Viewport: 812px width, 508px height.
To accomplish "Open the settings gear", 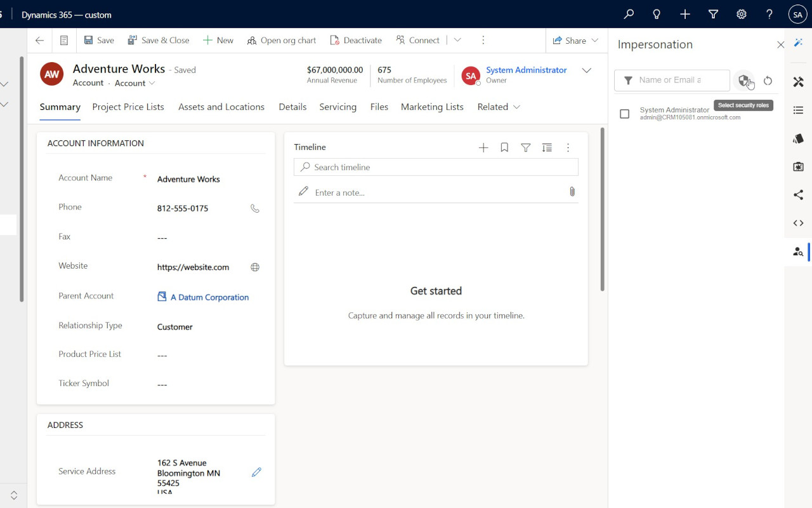I will [741, 14].
